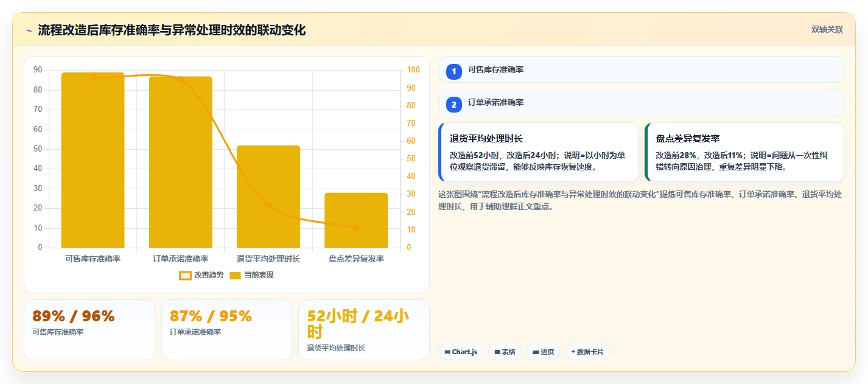Screen dimensions: 868x384
Task: Click the 退货平均处理时长 bar in chart
Action: pyautogui.click(x=268, y=197)
